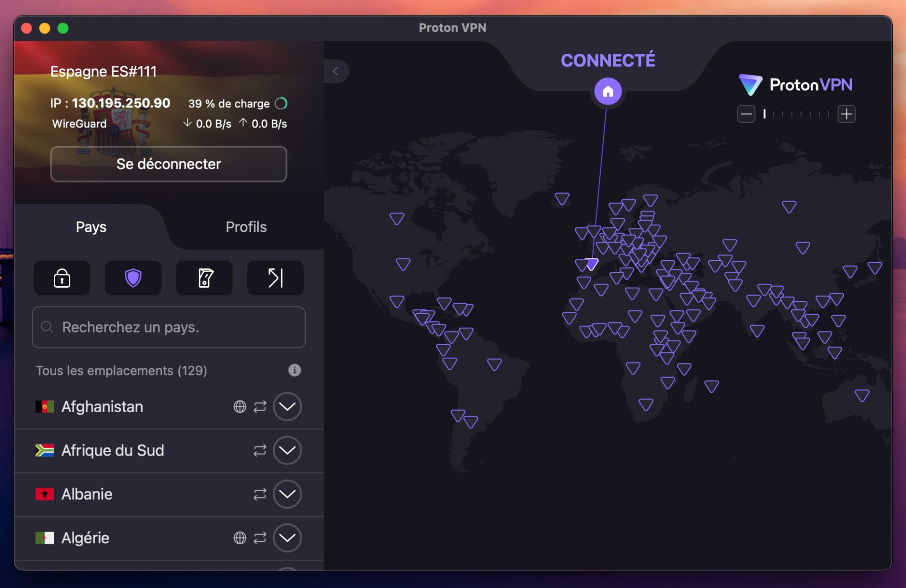Select the P2P switch filter icon
This screenshot has height=588, width=906.
[204, 278]
